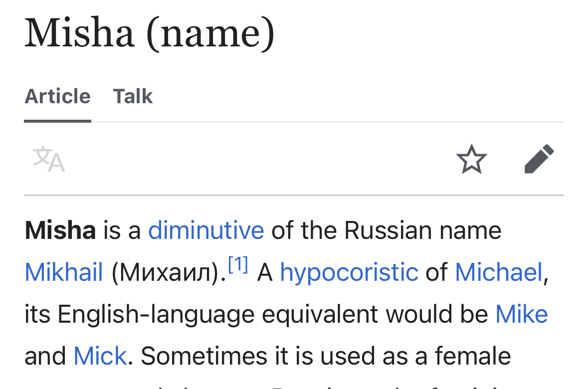
Task: Toggle the watchlist star for Misha (name)
Action: (x=471, y=159)
